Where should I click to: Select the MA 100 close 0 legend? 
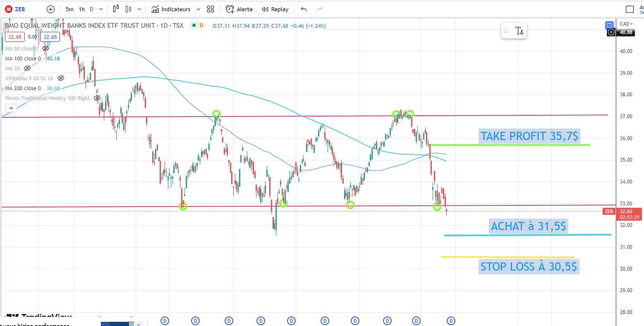pyautogui.click(x=23, y=58)
